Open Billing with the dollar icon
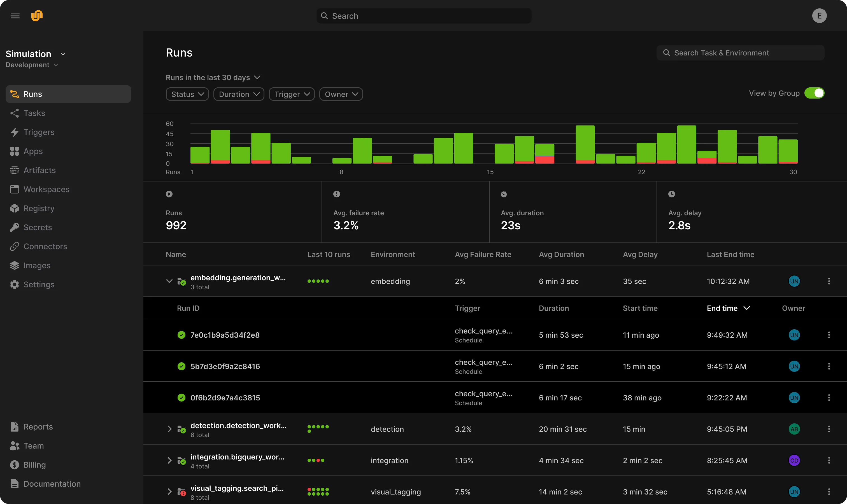The image size is (847, 504). [14, 465]
